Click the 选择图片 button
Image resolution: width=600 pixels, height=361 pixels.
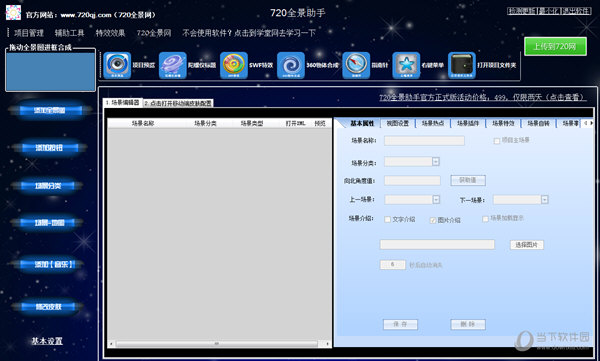tap(527, 245)
